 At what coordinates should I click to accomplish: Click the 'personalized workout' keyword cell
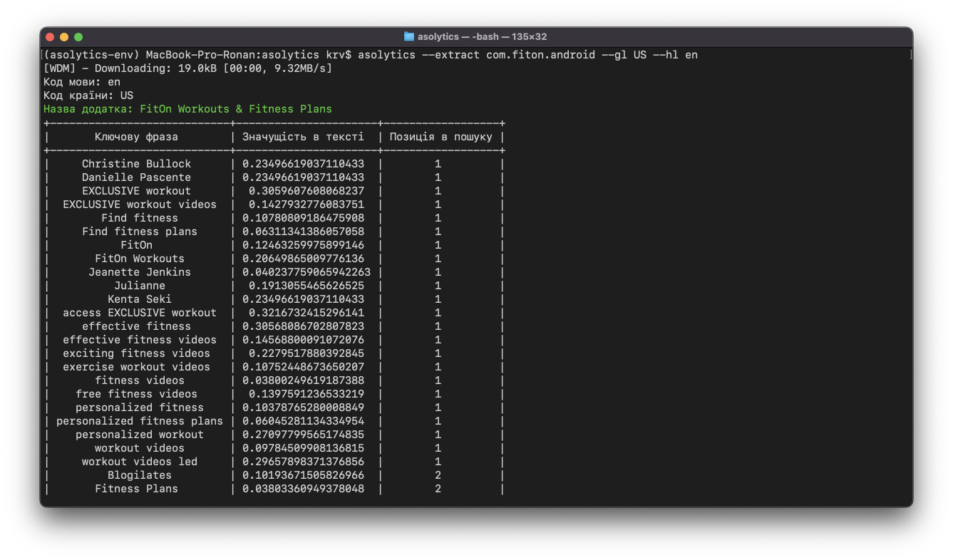point(140,435)
